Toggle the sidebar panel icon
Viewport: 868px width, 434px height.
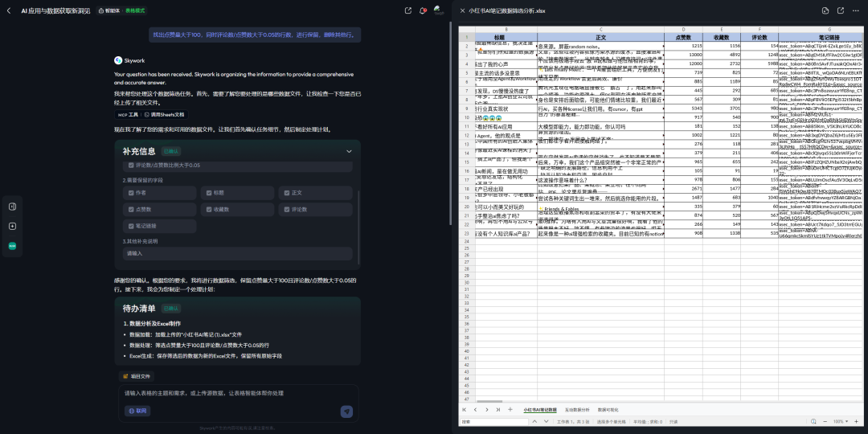point(12,207)
